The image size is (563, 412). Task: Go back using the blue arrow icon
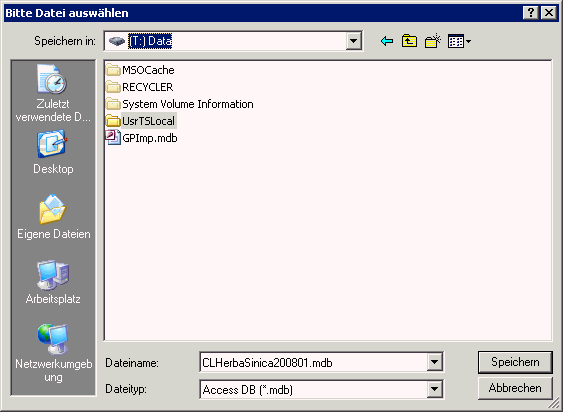tap(387, 41)
